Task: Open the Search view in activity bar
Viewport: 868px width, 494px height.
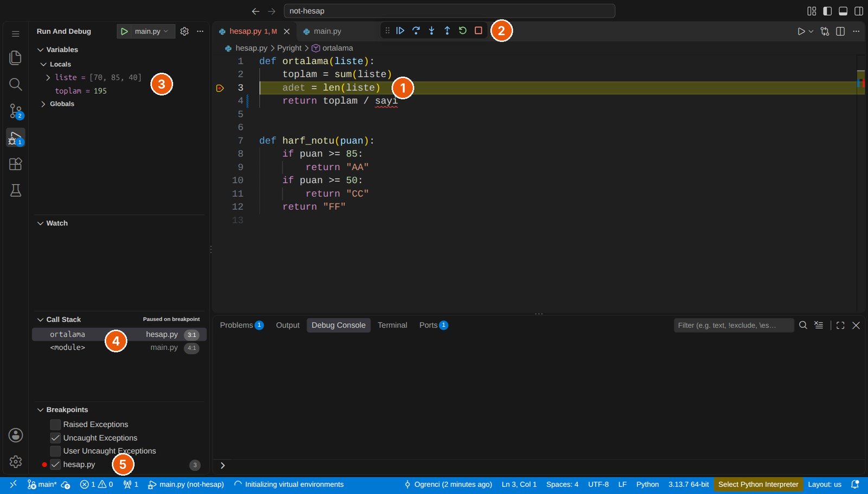Action: [16, 84]
